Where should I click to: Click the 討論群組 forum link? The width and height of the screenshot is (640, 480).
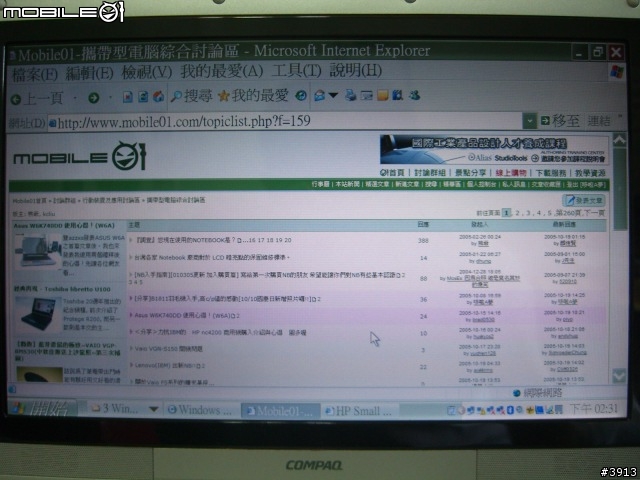[430, 173]
